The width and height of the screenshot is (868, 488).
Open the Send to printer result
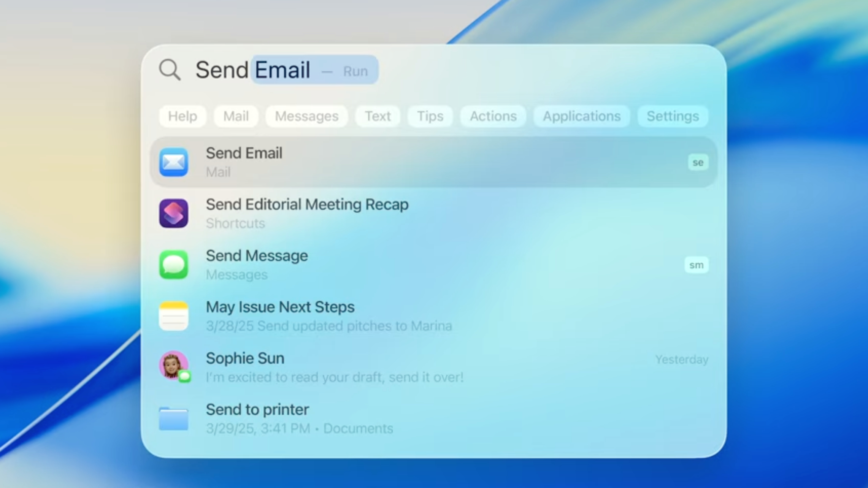[257, 409]
